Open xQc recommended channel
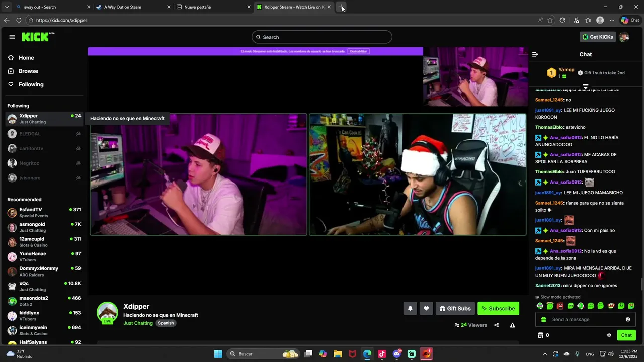 (44, 286)
